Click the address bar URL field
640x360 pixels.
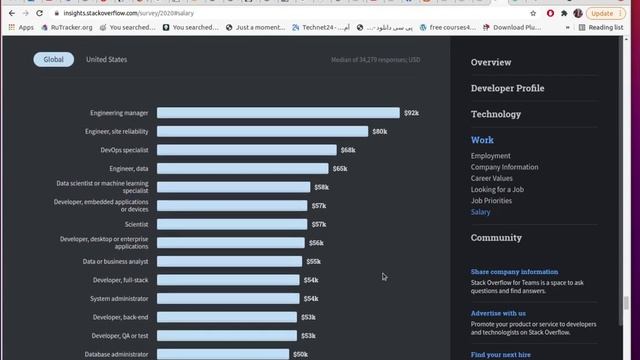pyautogui.click(x=286, y=13)
